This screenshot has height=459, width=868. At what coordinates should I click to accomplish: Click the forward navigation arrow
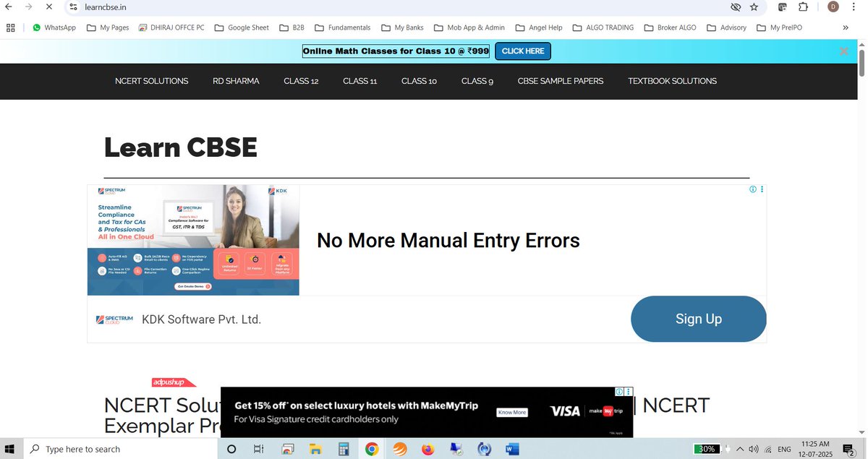pos(28,7)
